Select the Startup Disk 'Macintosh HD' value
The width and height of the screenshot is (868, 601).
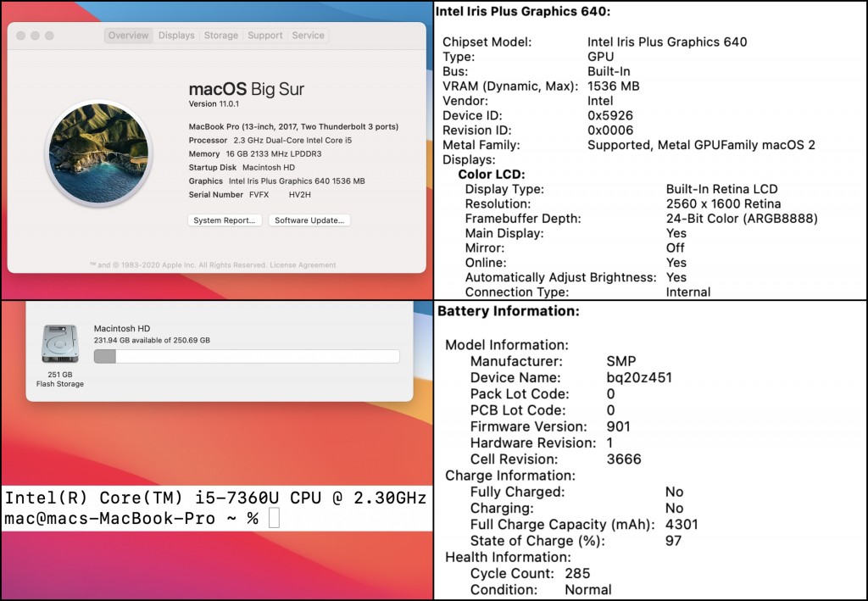click(x=269, y=168)
